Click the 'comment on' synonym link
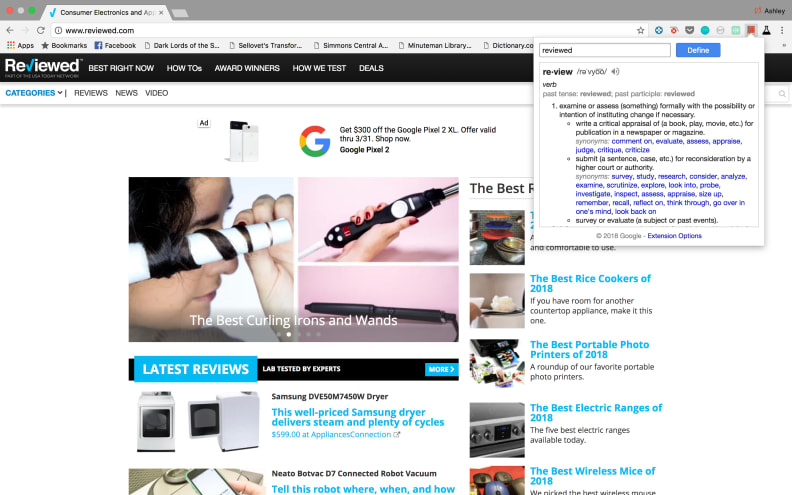 pos(631,141)
